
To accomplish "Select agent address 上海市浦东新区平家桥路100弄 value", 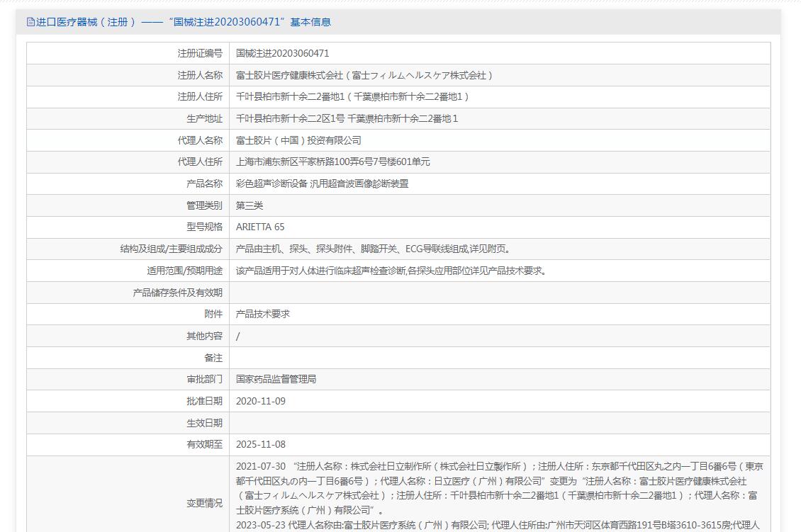I will tap(332, 162).
